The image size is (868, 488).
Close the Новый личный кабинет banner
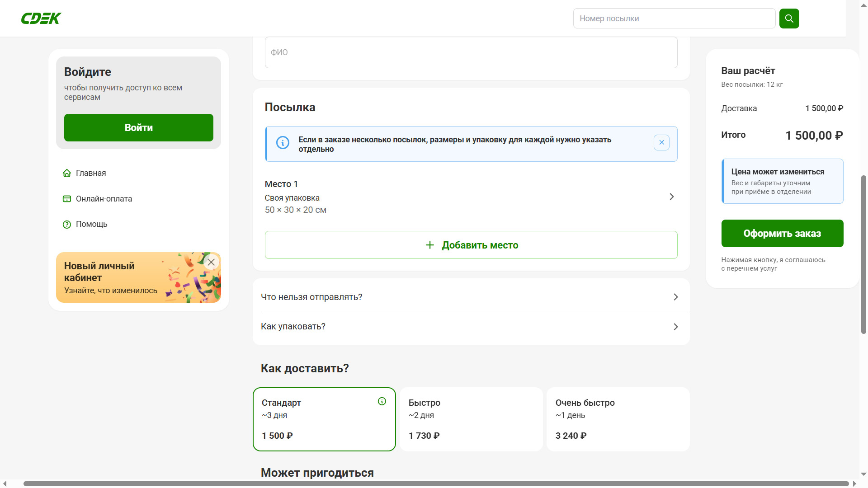[211, 262]
